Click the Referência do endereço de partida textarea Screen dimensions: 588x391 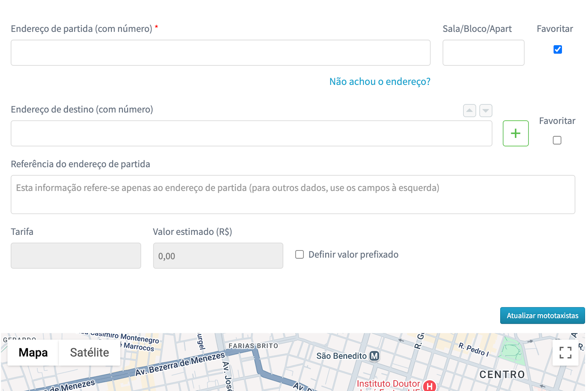[x=293, y=195]
